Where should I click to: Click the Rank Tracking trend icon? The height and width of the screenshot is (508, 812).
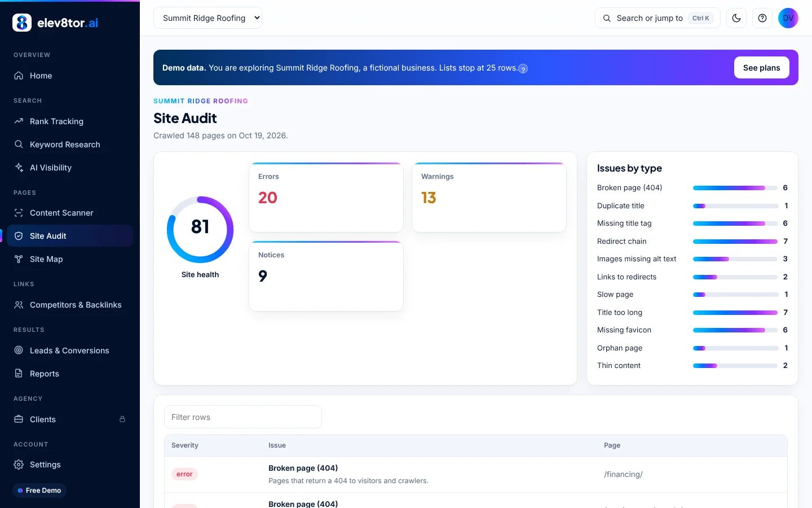(19, 121)
